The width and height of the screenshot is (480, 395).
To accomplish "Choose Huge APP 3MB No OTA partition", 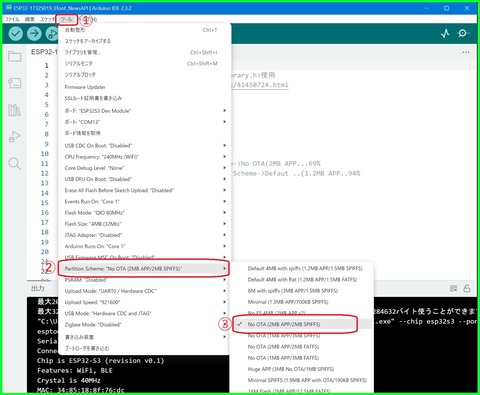I will [302, 369].
